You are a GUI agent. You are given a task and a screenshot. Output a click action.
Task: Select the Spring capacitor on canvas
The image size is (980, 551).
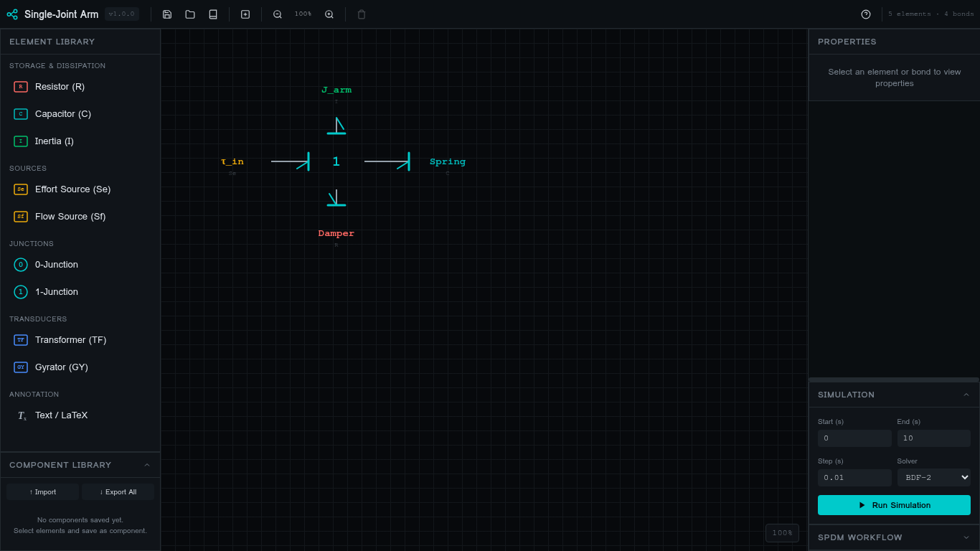click(448, 162)
